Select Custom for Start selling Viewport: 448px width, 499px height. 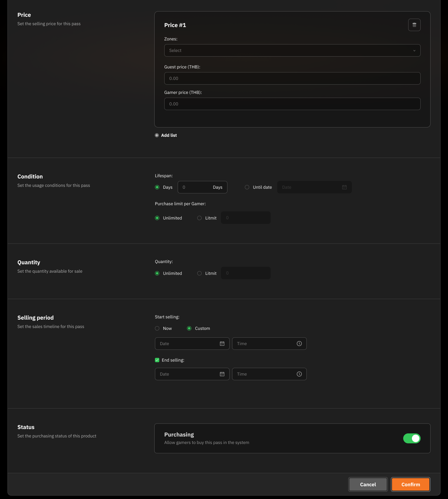[x=189, y=328]
